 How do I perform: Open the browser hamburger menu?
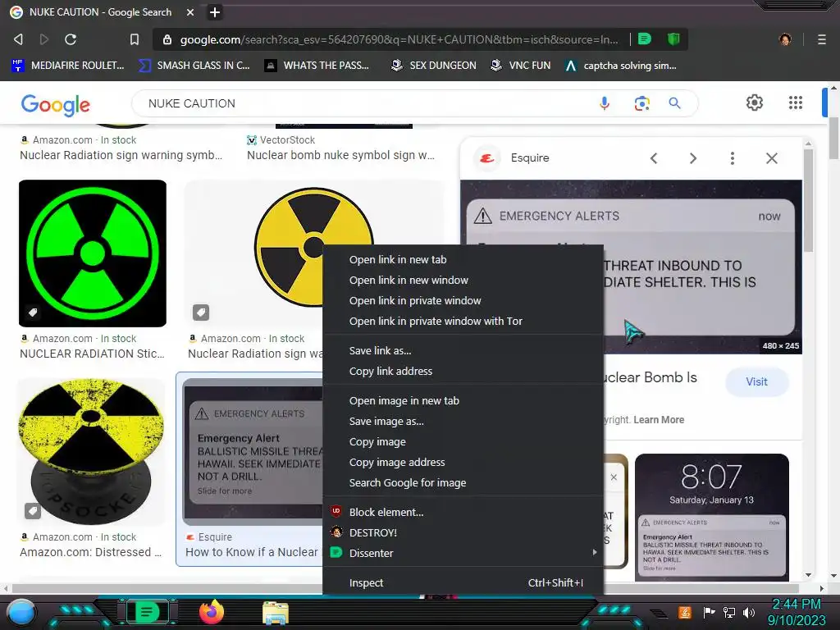point(821,39)
